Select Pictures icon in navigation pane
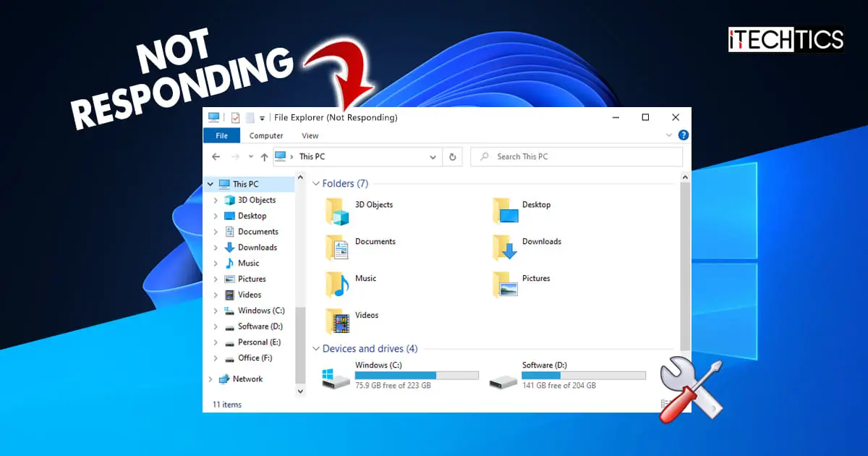 pos(229,279)
